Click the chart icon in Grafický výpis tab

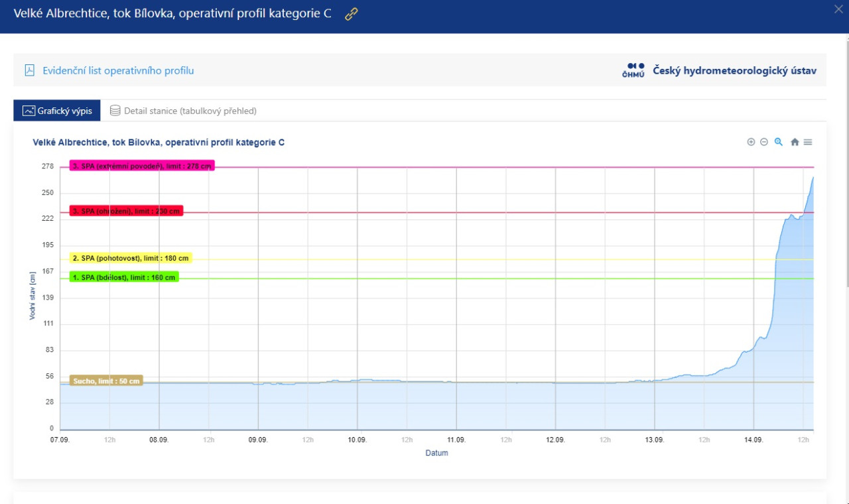[29, 111]
